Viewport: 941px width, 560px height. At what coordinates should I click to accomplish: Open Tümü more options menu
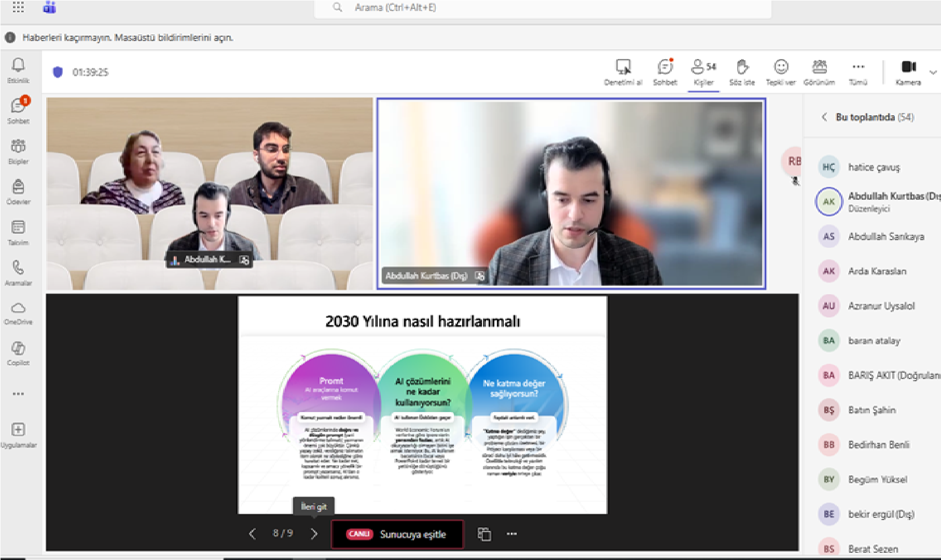coord(858,72)
